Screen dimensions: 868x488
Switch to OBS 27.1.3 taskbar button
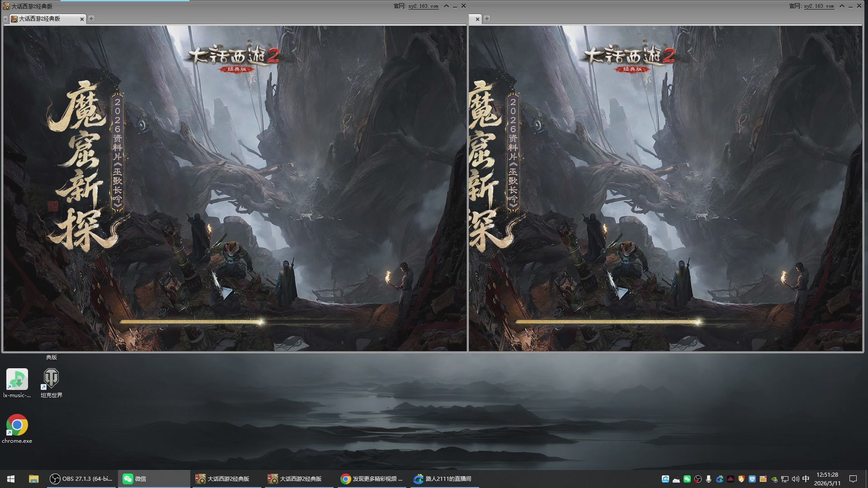click(81, 479)
